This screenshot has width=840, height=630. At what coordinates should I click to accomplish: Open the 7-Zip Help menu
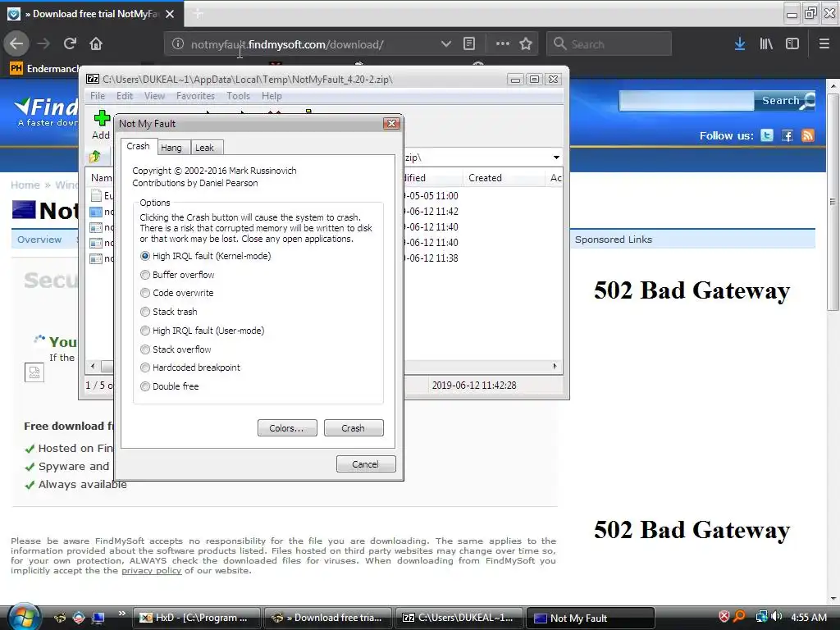[272, 96]
